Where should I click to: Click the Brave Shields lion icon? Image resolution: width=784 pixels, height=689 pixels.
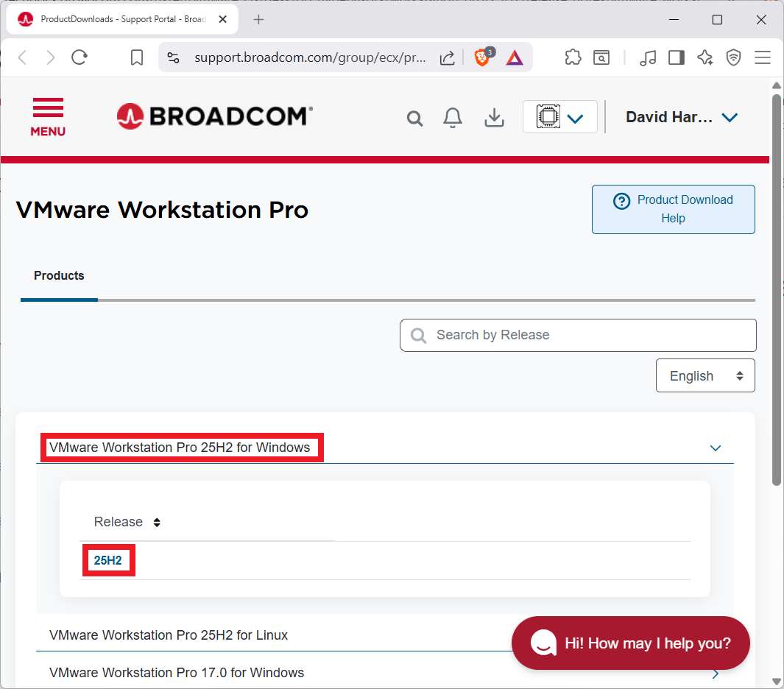click(x=482, y=57)
